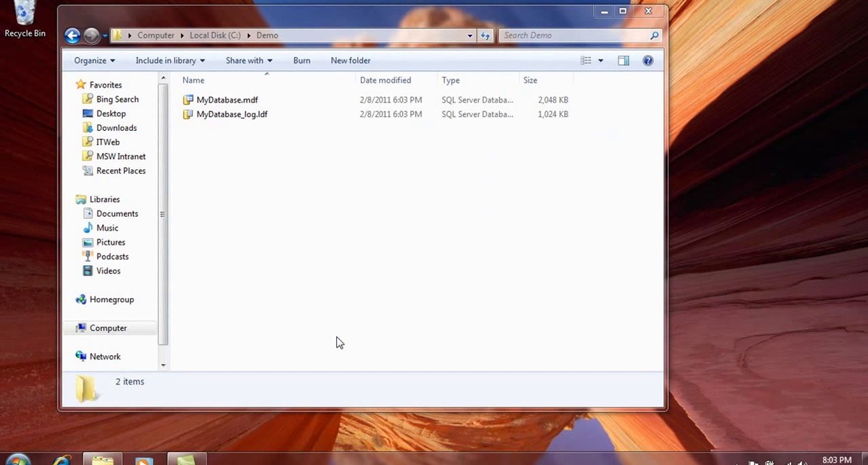The height and width of the screenshot is (465, 868).
Task: Toggle the preview pane icon
Action: click(623, 61)
